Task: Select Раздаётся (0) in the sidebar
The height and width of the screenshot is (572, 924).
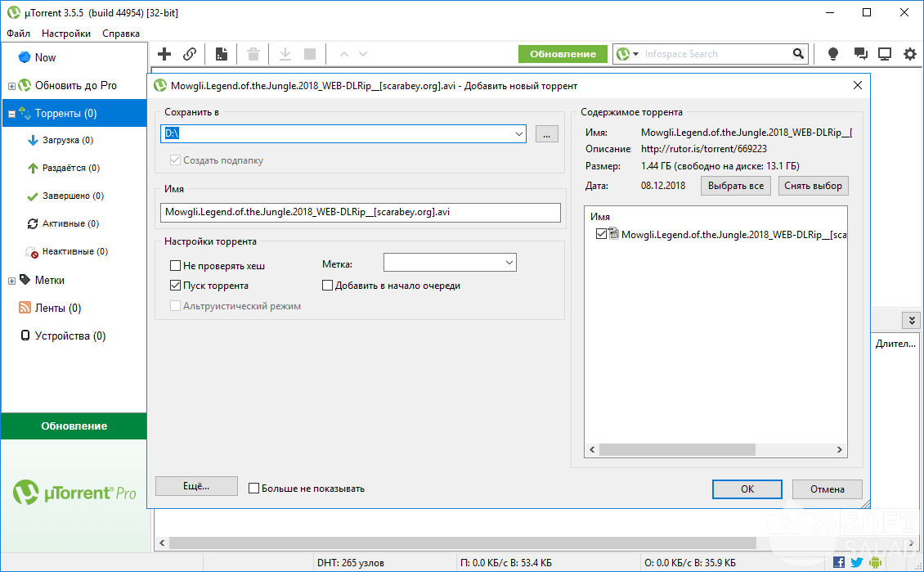Action: (70, 168)
